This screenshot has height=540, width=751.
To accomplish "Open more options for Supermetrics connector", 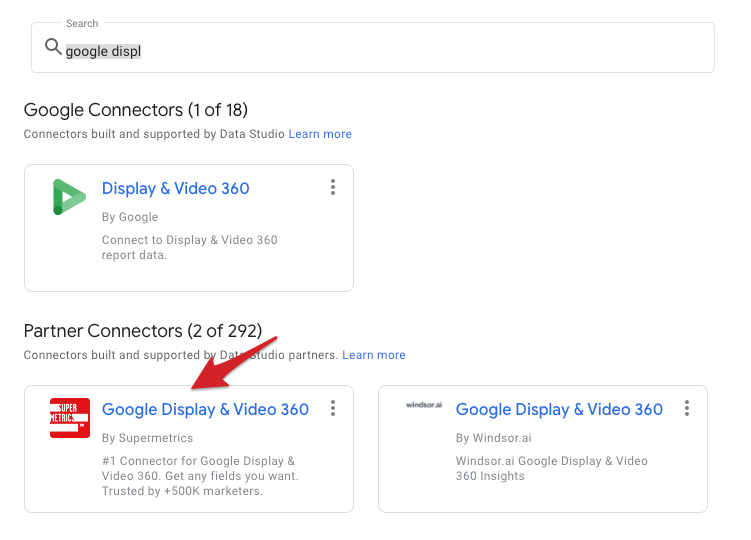I will point(333,408).
